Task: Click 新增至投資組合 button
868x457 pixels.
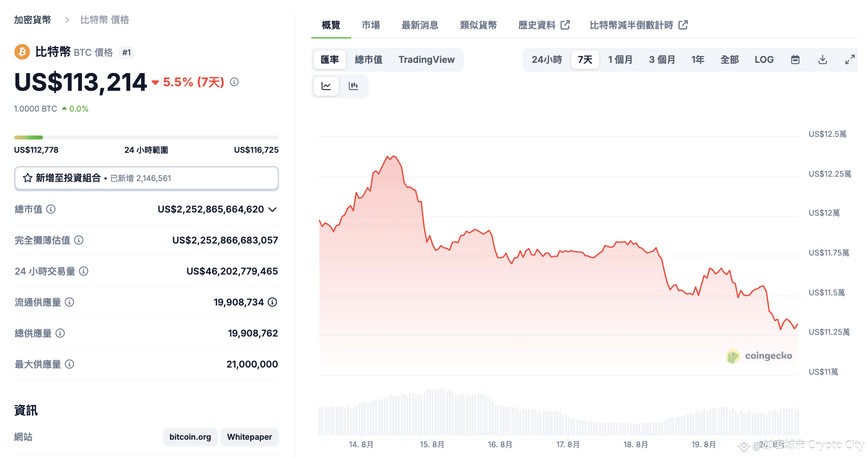Action: tap(147, 178)
